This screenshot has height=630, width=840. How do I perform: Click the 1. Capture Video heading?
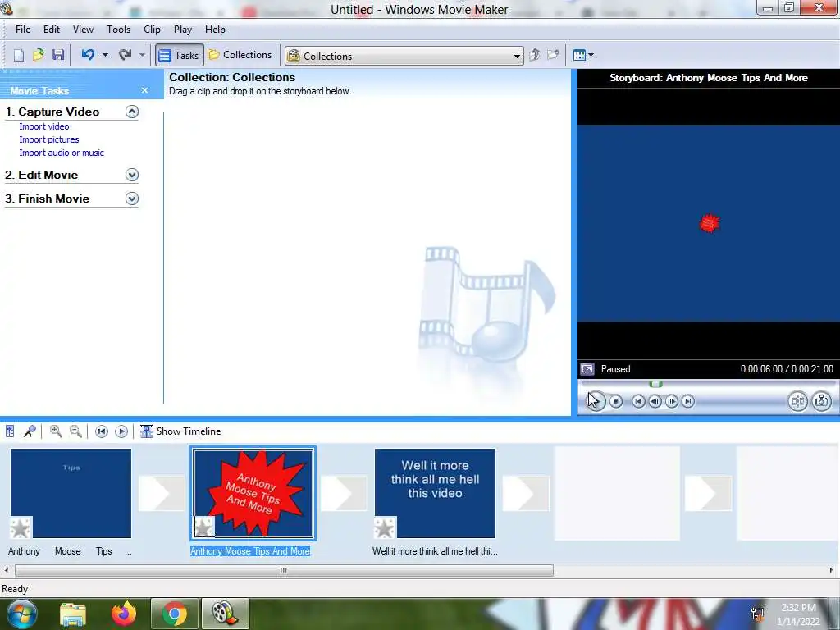[52, 112]
